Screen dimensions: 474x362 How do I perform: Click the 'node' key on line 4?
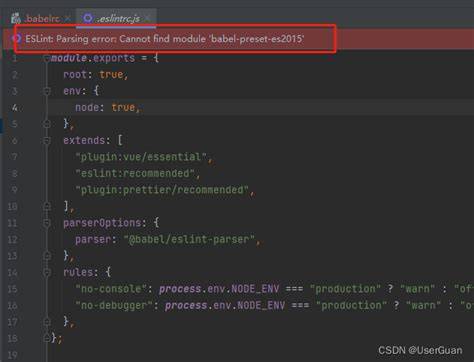[87, 107]
